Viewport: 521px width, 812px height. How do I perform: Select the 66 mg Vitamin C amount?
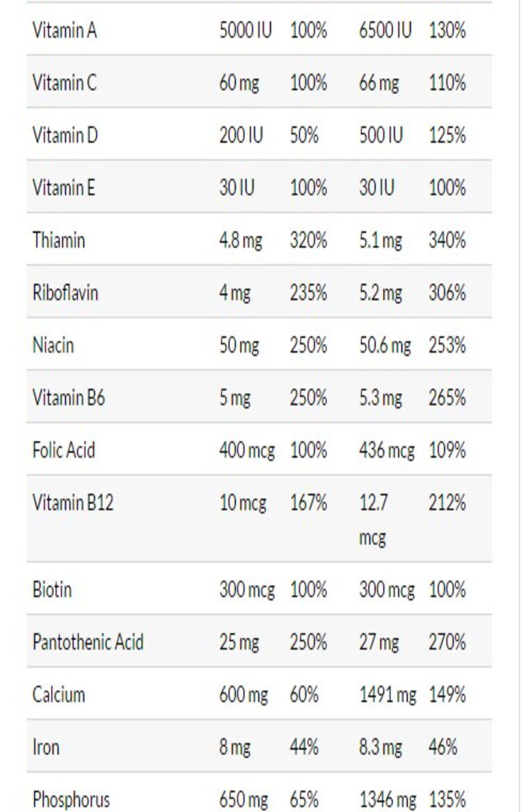point(379,83)
